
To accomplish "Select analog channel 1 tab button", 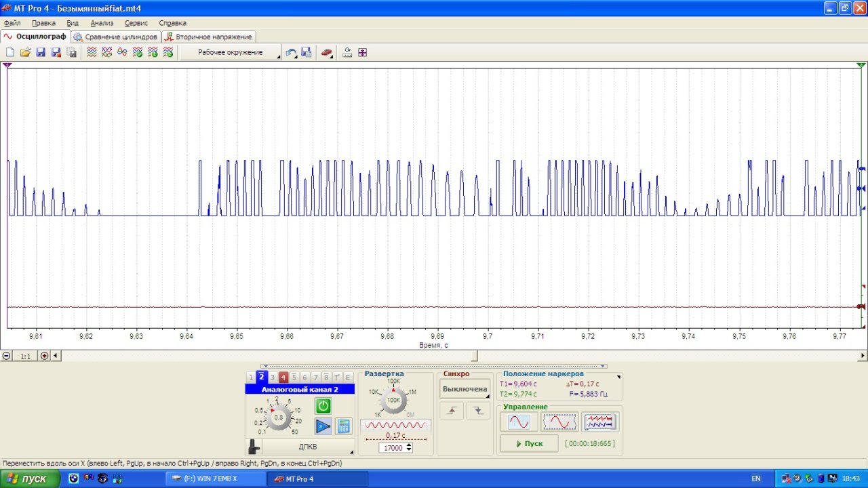I will click(250, 378).
